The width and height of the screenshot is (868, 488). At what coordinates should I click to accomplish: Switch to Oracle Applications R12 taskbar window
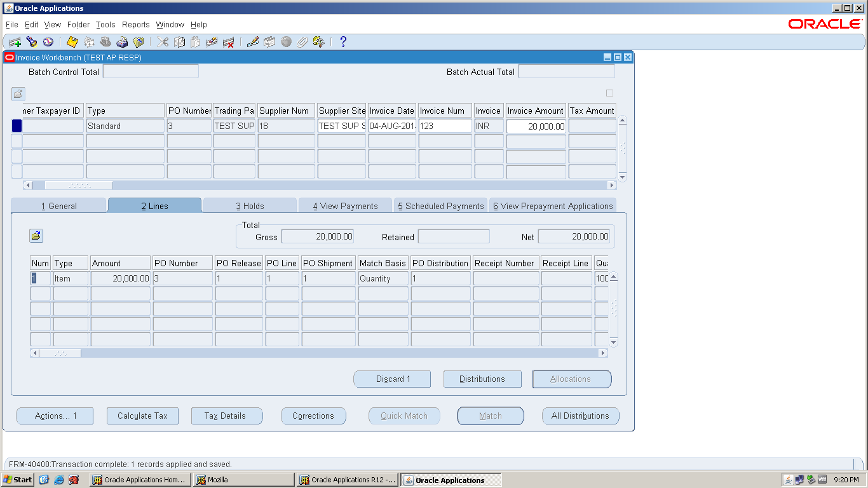coord(348,480)
